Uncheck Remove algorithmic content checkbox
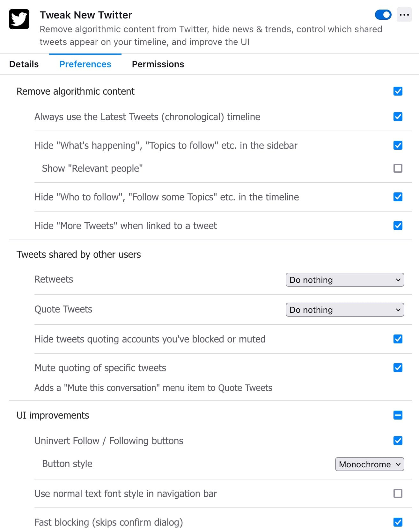The width and height of the screenshot is (419, 532). [x=398, y=91]
